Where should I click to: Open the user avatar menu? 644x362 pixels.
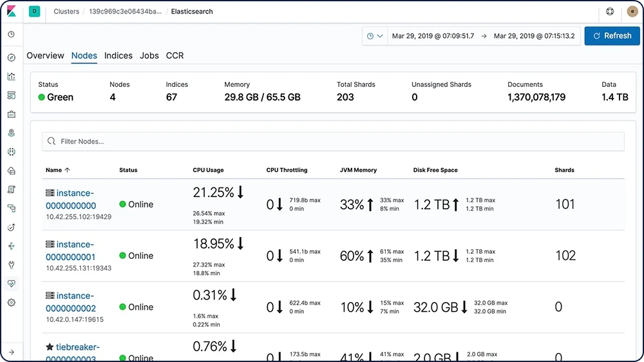(632, 12)
